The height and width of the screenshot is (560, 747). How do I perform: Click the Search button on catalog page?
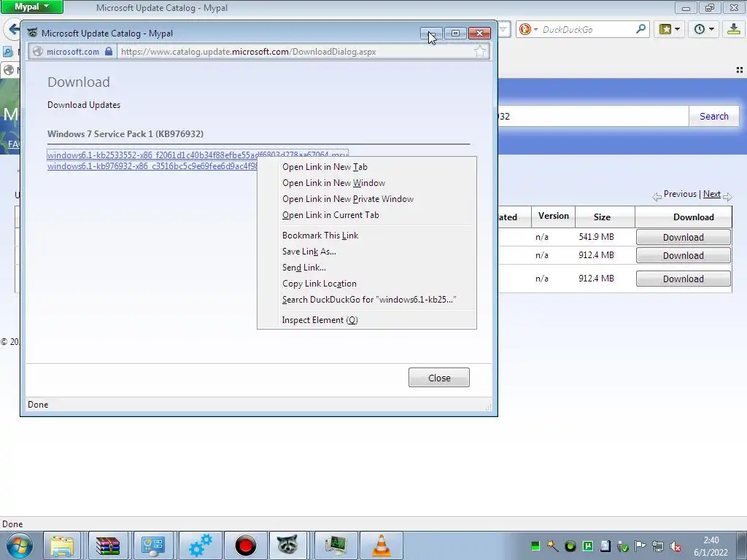click(x=713, y=116)
